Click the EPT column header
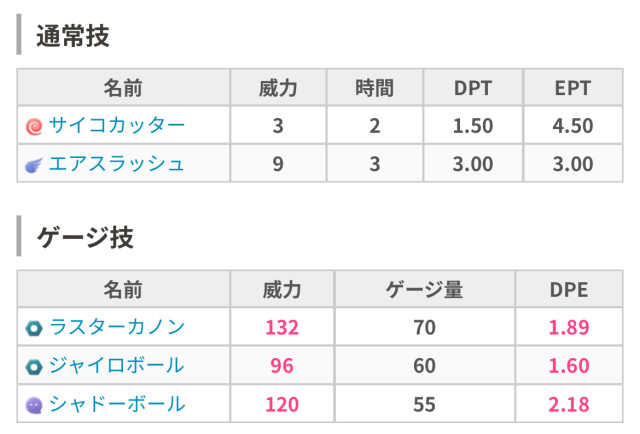The image size is (640, 434). click(573, 88)
